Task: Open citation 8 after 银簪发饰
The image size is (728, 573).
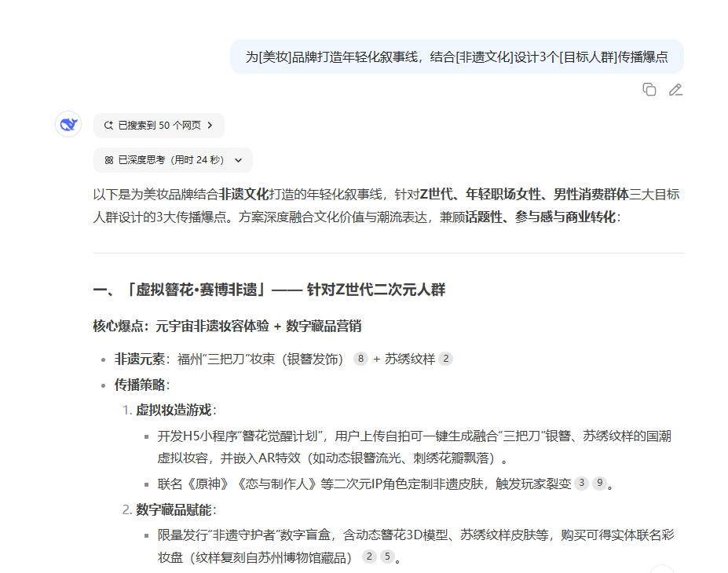Action: pos(360,359)
